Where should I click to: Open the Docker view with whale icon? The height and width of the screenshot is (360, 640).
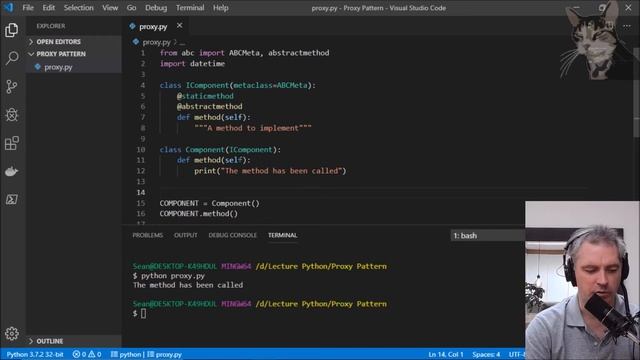[x=11, y=171]
